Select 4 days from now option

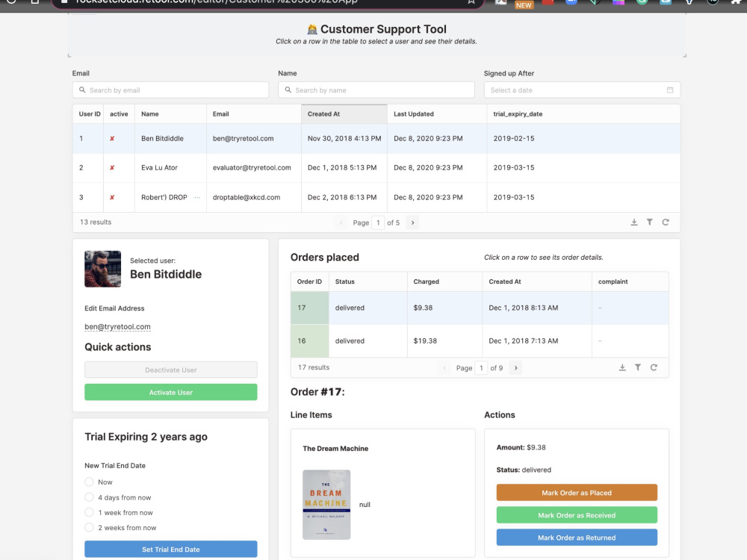89,497
